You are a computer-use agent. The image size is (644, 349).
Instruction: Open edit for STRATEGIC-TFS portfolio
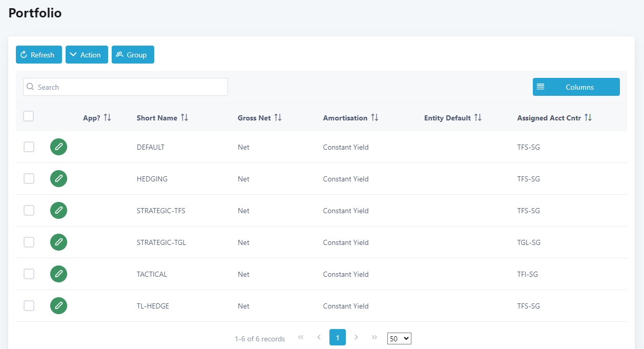pyautogui.click(x=58, y=211)
